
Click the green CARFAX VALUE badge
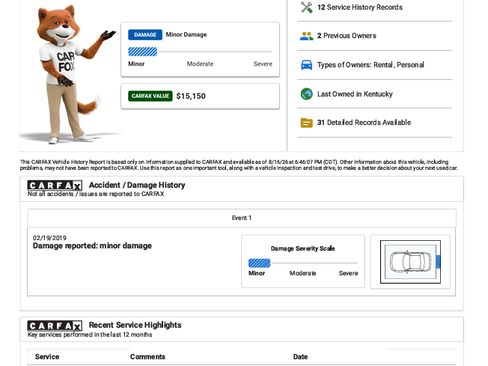click(150, 96)
